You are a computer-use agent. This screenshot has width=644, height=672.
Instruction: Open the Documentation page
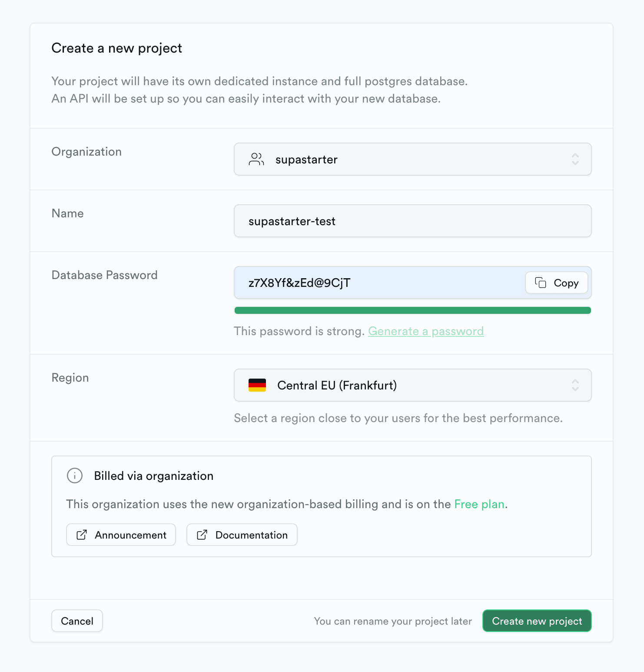(x=242, y=535)
